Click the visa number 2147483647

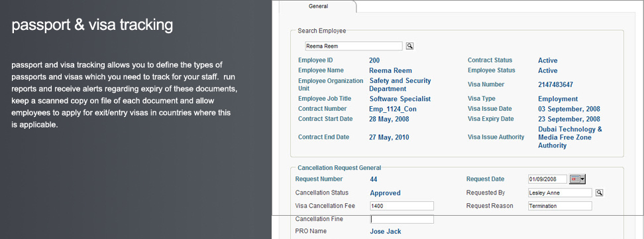tap(555, 85)
